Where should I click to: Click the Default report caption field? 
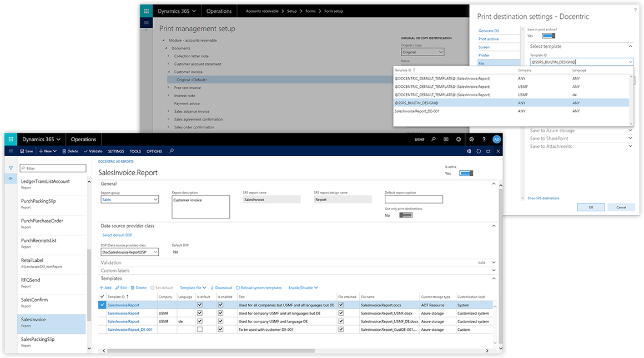click(414, 200)
